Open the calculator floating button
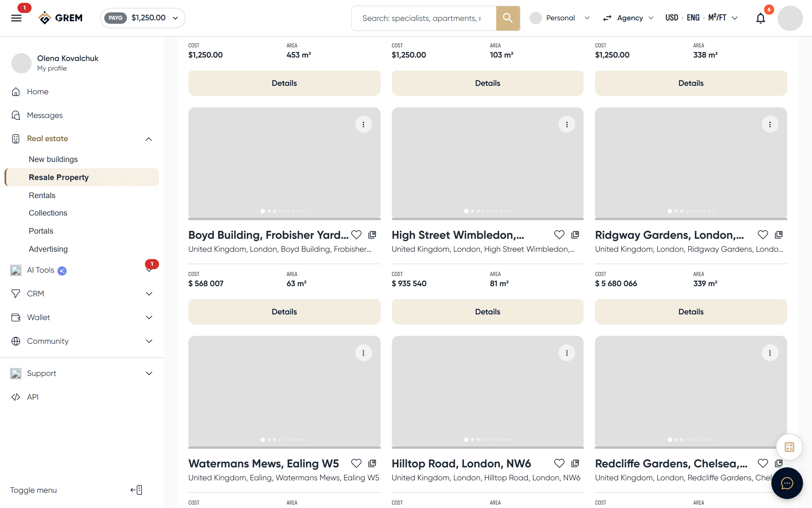 (789, 447)
